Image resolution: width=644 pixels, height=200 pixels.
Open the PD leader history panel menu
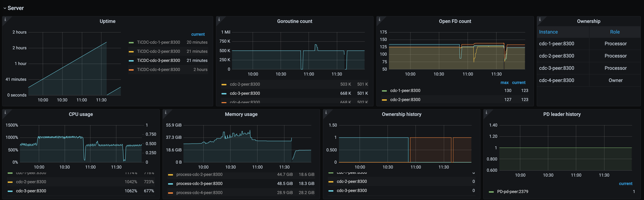coord(562,114)
